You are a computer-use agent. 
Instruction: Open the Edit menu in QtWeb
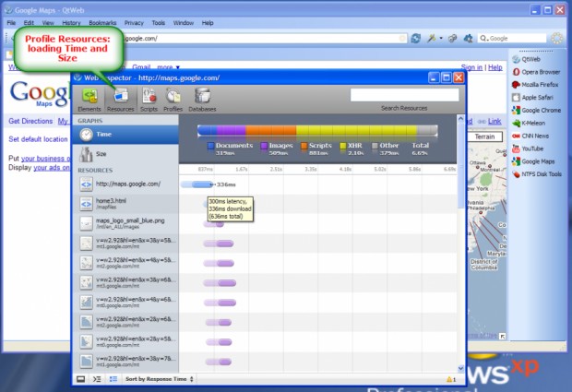coord(29,23)
